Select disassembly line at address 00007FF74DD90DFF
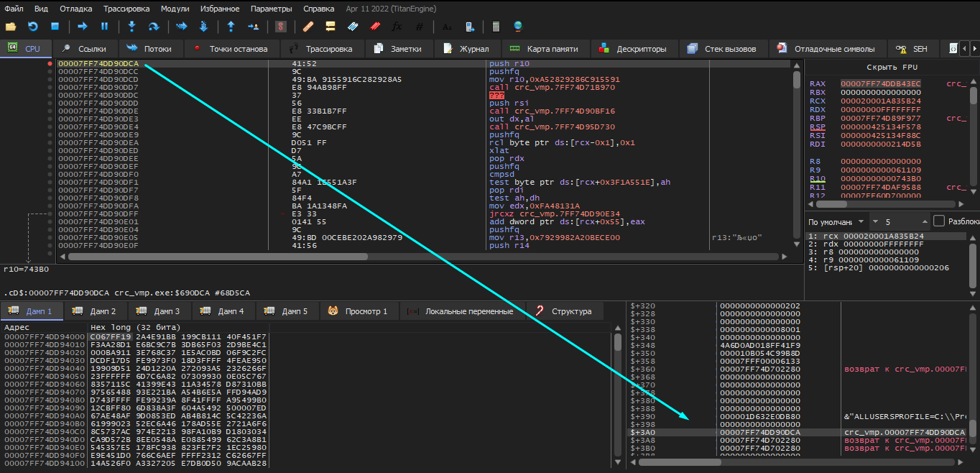Viewport: 980px width, 473px height. tap(422, 213)
